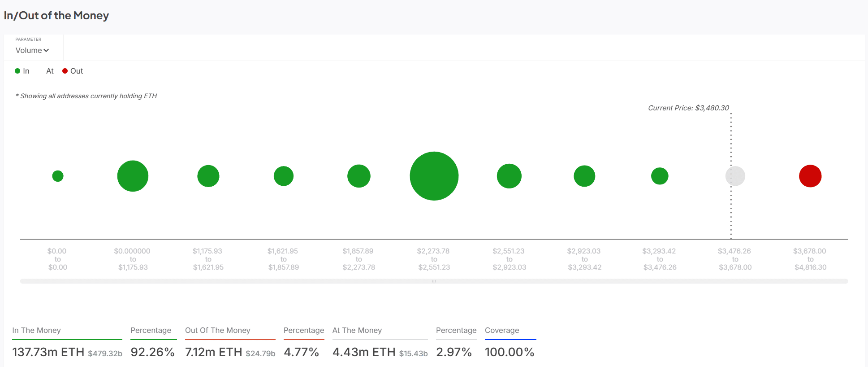Click the gray At-the-money bubble
This screenshot has width=868, height=367.
point(735,176)
